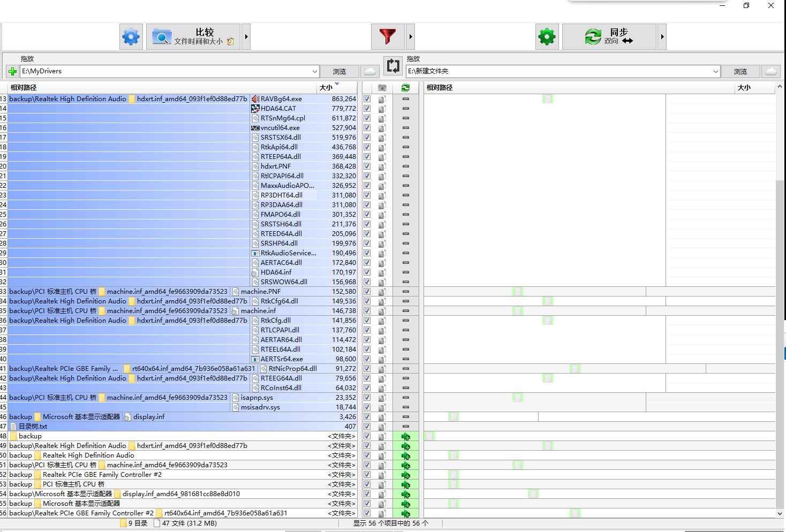Click the 9 目录 status bar entry
The width and height of the screenshot is (786, 532).
coord(138,523)
